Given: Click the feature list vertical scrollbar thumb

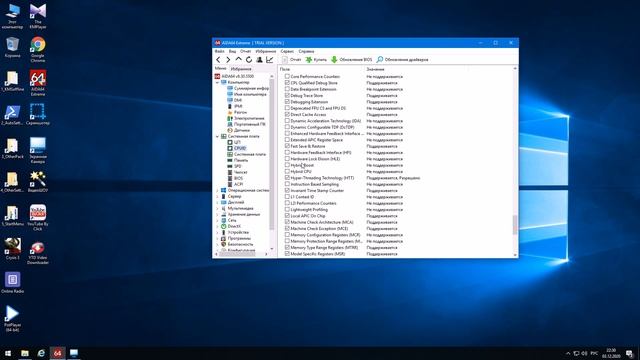Looking at the screenshot, I should pyautogui.click(x=515, y=224).
